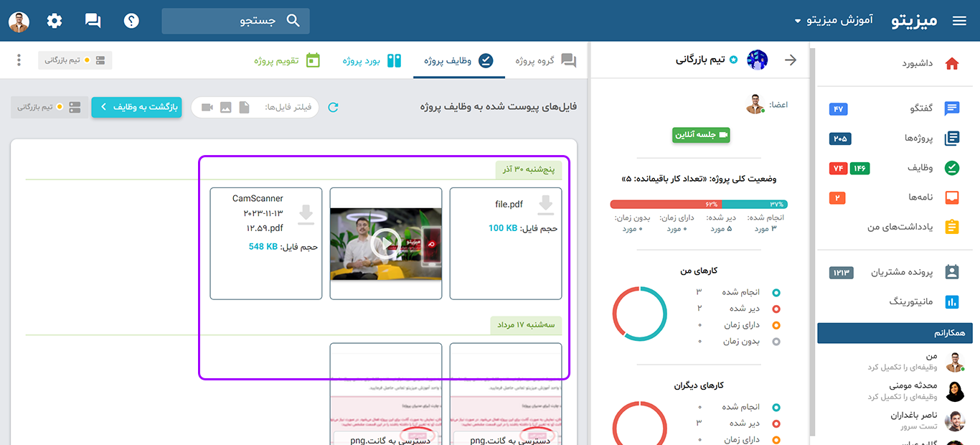Click the تیم بازرگانی chip beside the three-dot menu

click(75, 60)
